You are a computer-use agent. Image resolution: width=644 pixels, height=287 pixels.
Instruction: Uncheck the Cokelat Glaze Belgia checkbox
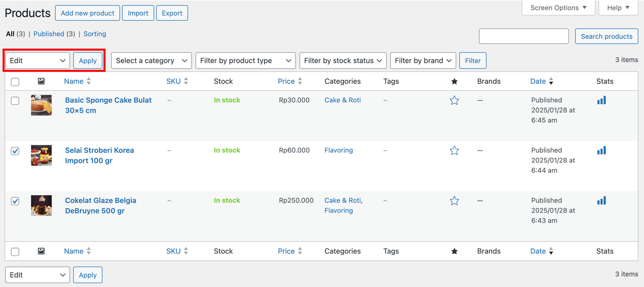15,201
